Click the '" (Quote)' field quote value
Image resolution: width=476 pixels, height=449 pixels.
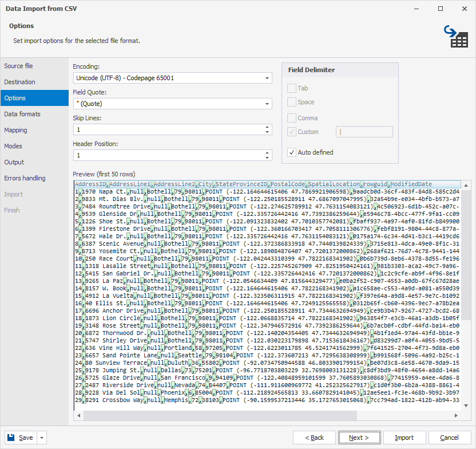[x=89, y=104]
